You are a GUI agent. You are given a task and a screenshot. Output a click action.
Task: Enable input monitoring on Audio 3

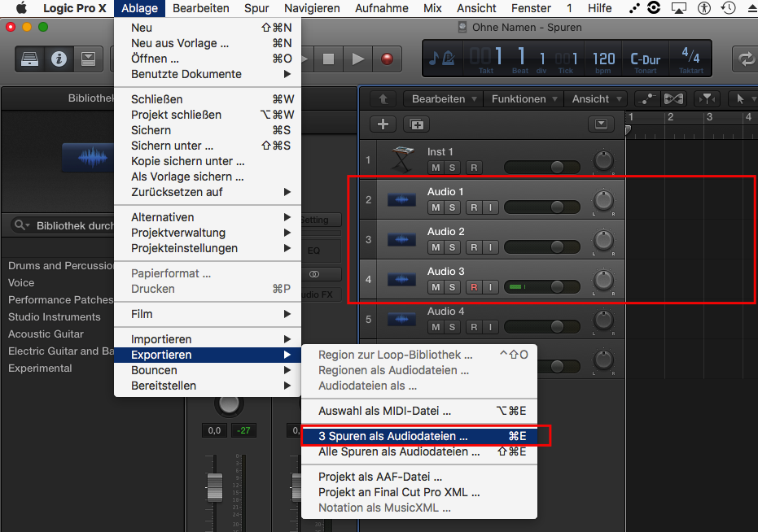(x=490, y=287)
